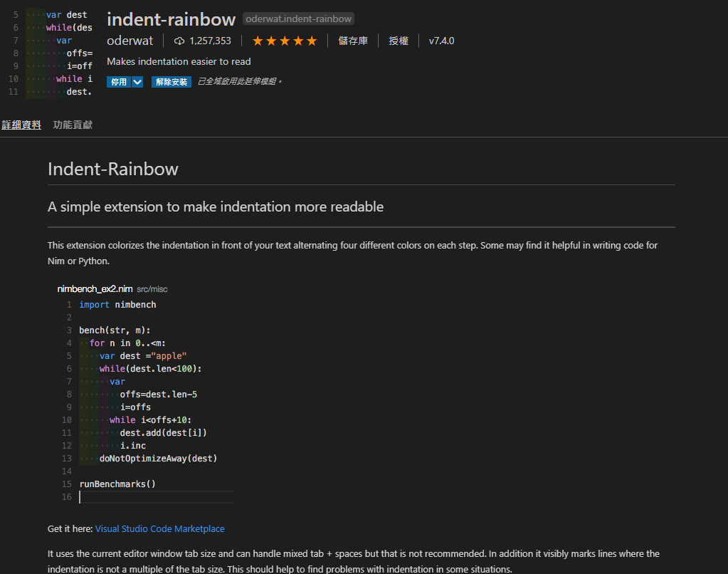This screenshot has width=728, height=574.
Task: Switch to the 詳細資料 details tab
Action: [x=21, y=125]
